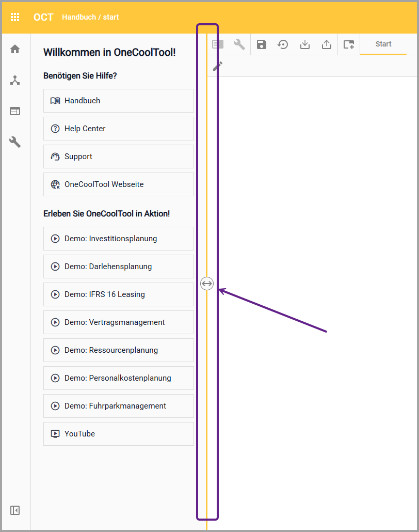Click the toolbar panel view icon
419x532 pixels.
(218, 44)
